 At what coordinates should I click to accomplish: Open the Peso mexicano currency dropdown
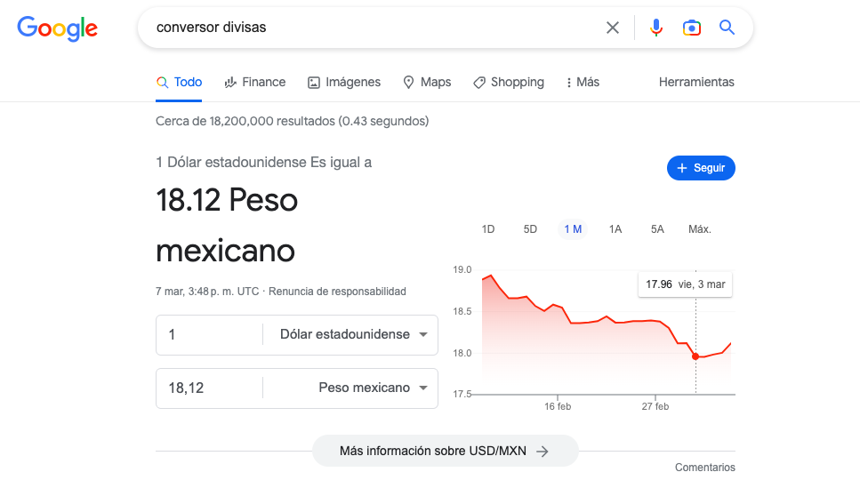(x=353, y=388)
